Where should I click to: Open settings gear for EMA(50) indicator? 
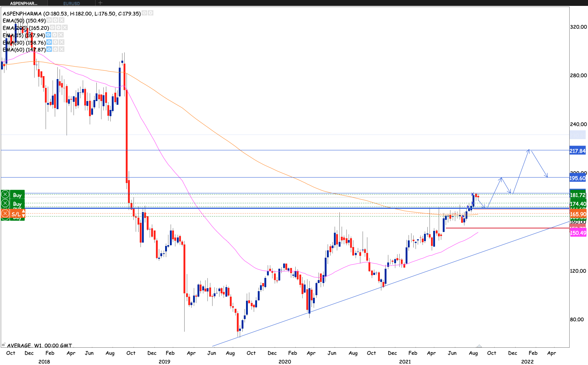[x=56, y=21]
